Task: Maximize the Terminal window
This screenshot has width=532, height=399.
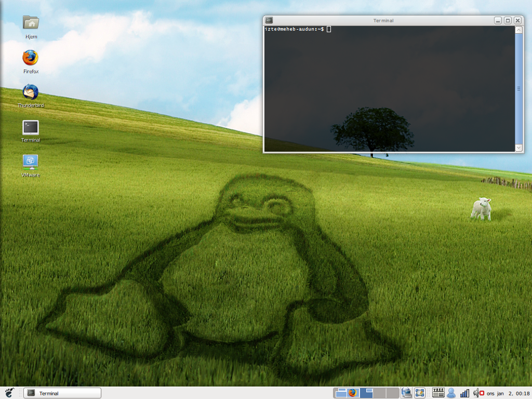Action: tap(508, 20)
